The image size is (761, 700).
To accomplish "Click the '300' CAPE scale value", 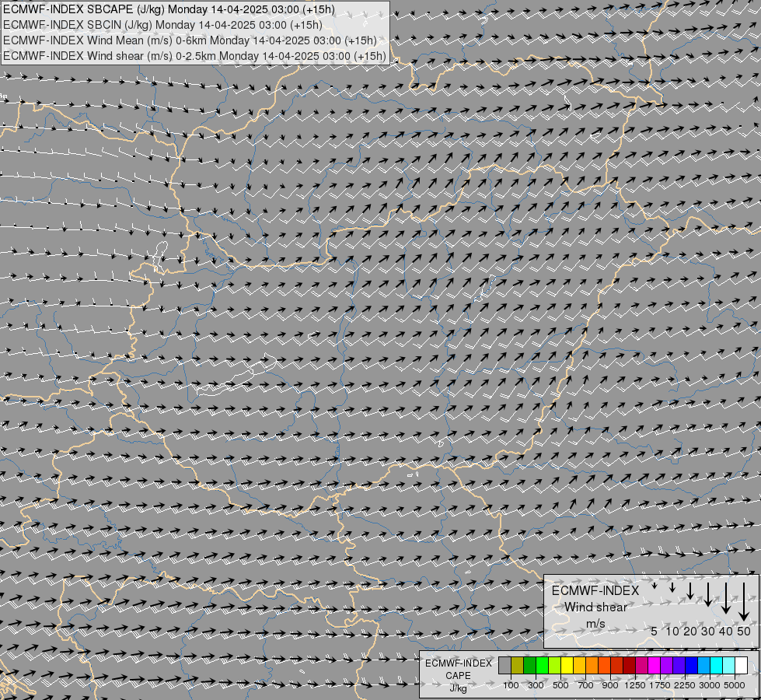I will 536,685.
